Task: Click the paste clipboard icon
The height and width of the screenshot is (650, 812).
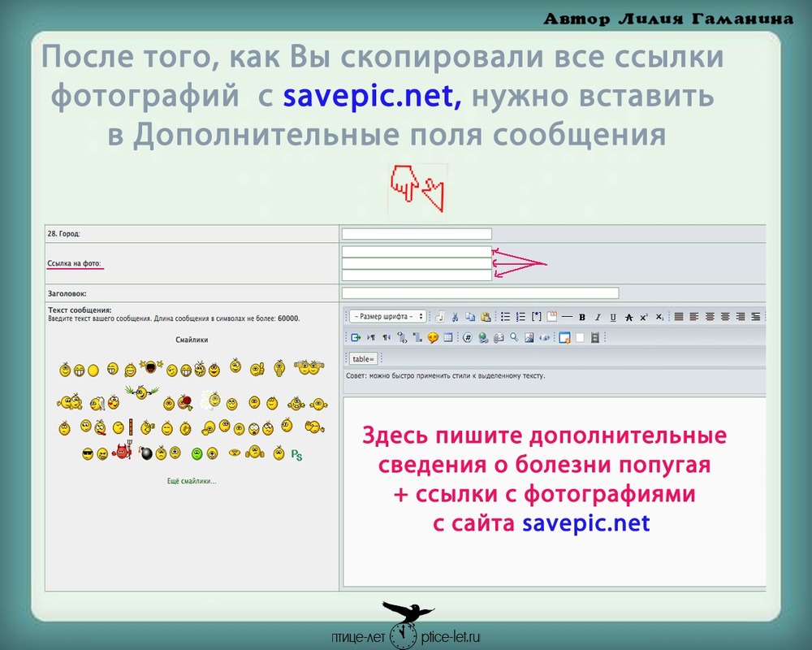Action: 486,317
